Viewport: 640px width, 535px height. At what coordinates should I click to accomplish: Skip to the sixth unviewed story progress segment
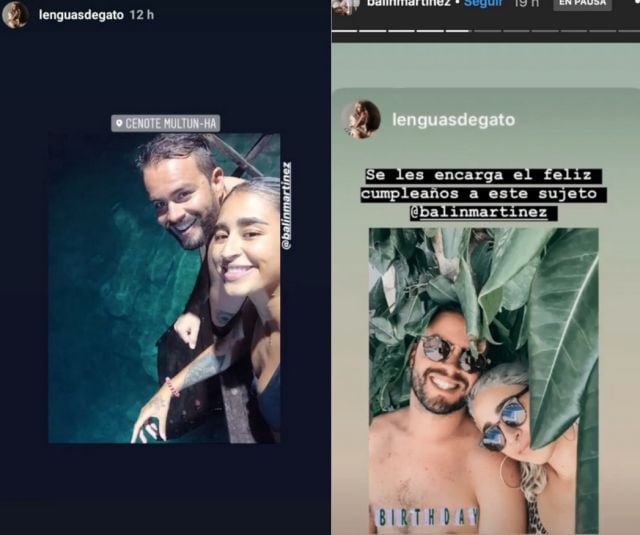tap(488, 31)
